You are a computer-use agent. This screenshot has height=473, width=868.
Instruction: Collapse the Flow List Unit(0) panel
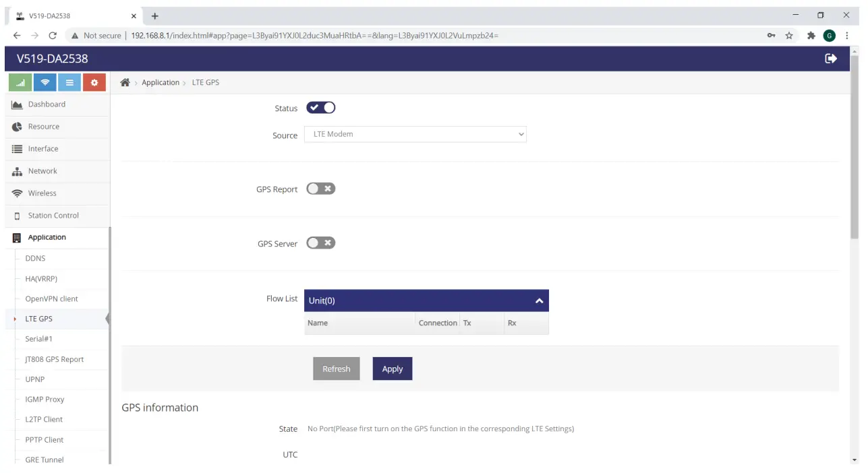(x=539, y=301)
